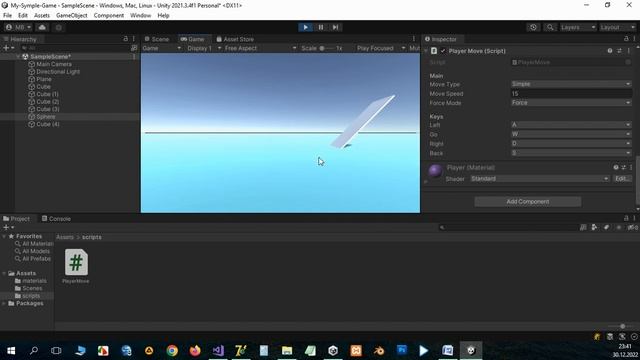Open the Asset Store tab
This screenshot has height=360, width=640.
(235, 39)
